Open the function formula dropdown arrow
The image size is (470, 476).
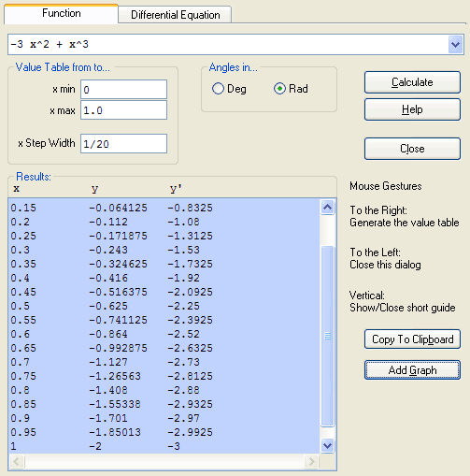coord(455,45)
